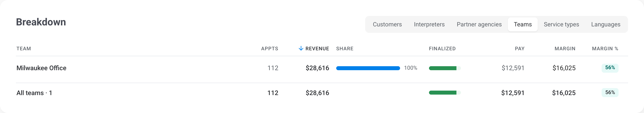Click the 56% margin badge in All teams row
The width and height of the screenshot is (644, 113).
(x=610, y=93)
